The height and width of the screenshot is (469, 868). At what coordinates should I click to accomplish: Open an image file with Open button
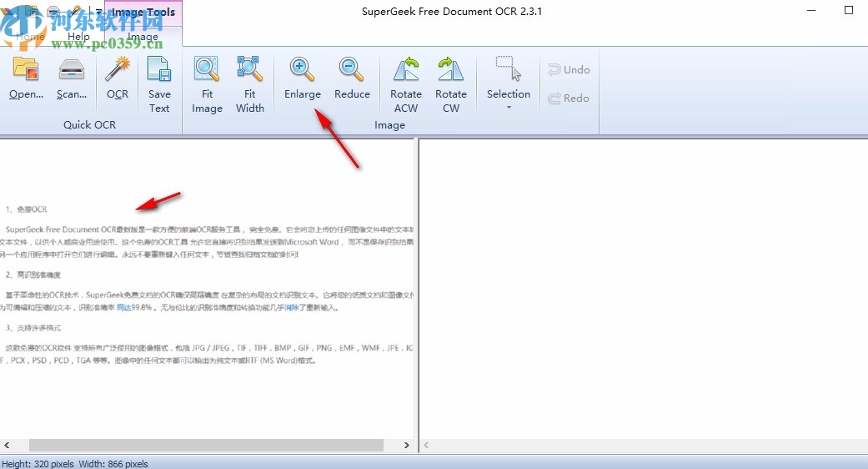[x=26, y=78]
